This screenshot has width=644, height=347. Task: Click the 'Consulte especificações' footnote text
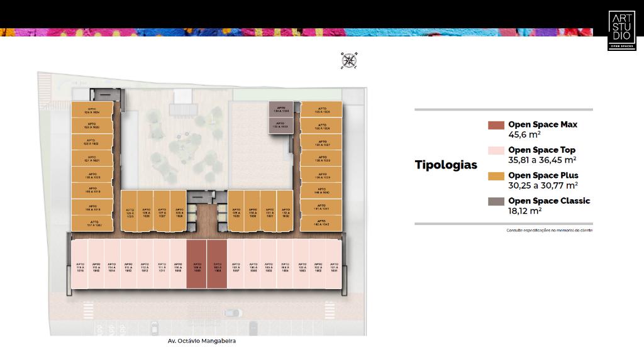pos(549,231)
